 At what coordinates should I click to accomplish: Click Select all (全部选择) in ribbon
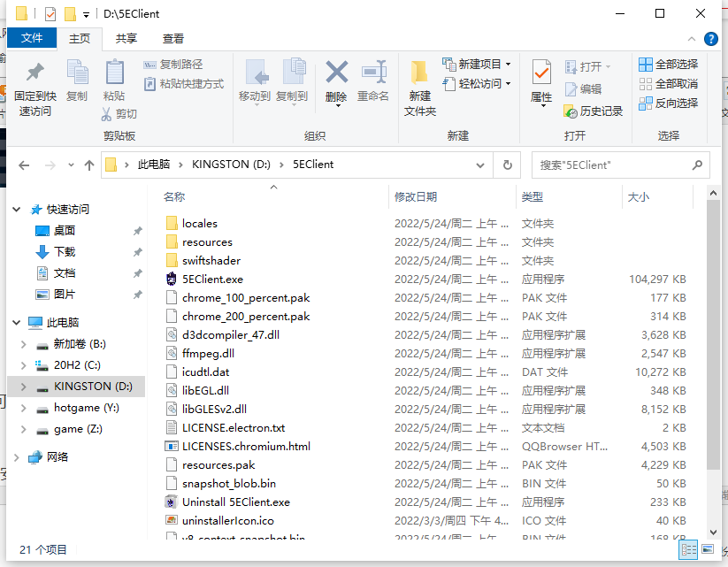pyautogui.click(x=669, y=64)
